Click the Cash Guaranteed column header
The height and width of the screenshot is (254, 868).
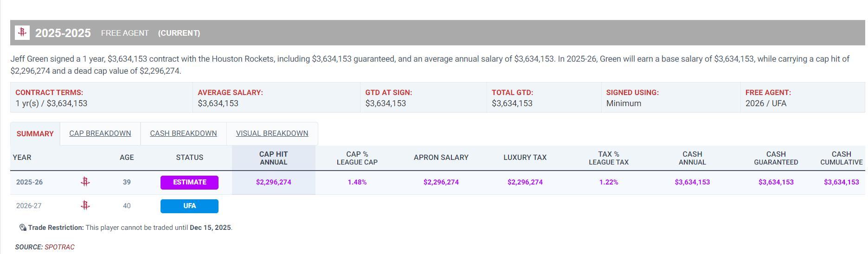tap(776, 158)
